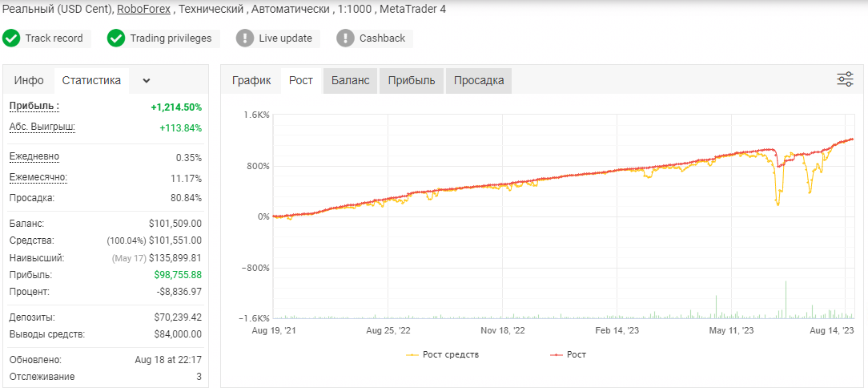Open the Прибыль chart tab

[412, 80]
